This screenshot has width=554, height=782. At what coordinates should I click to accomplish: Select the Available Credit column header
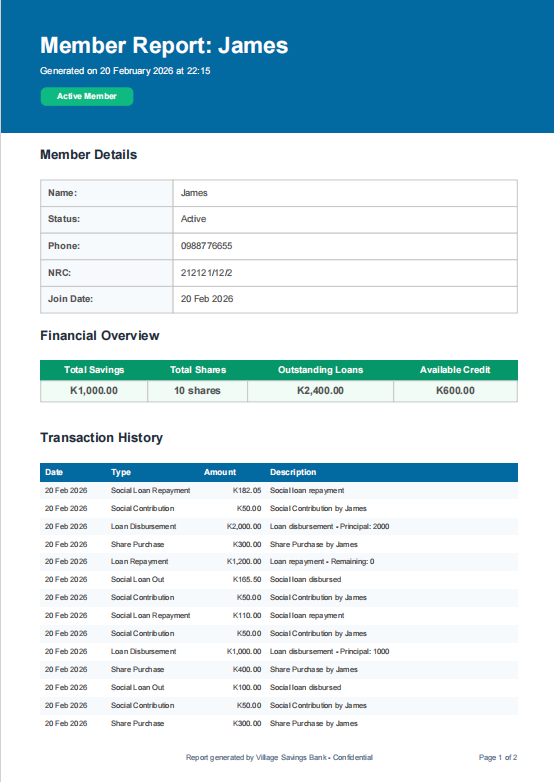pyautogui.click(x=455, y=370)
